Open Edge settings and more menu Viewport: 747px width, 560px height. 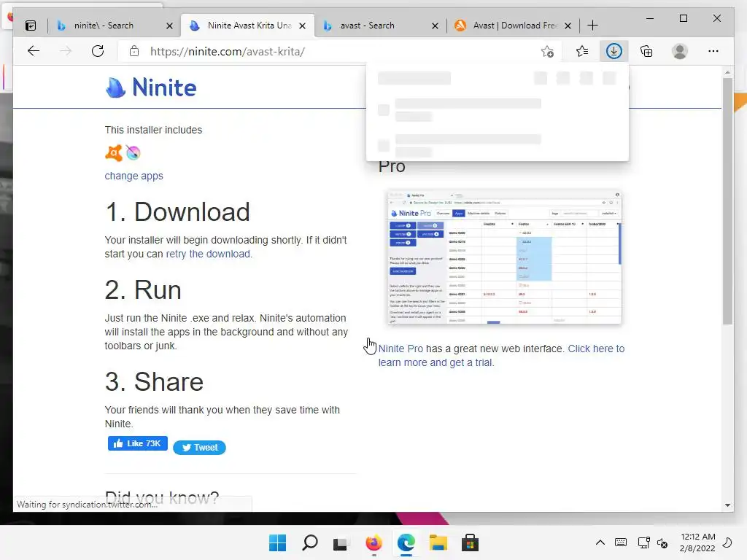point(713,51)
